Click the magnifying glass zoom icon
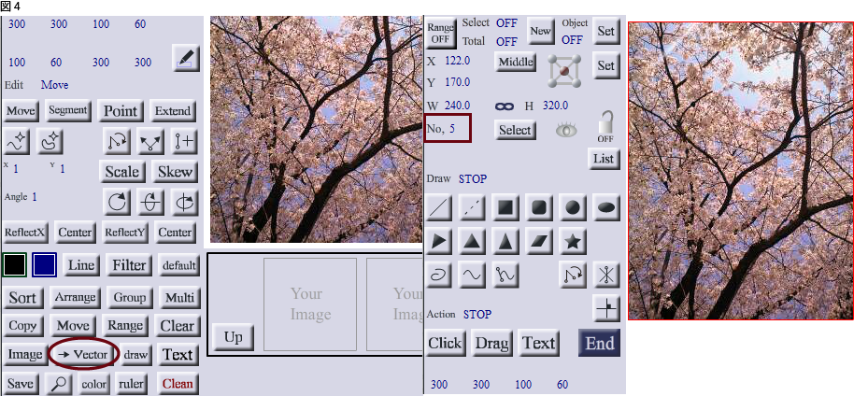 pyautogui.click(x=59, y=383)
